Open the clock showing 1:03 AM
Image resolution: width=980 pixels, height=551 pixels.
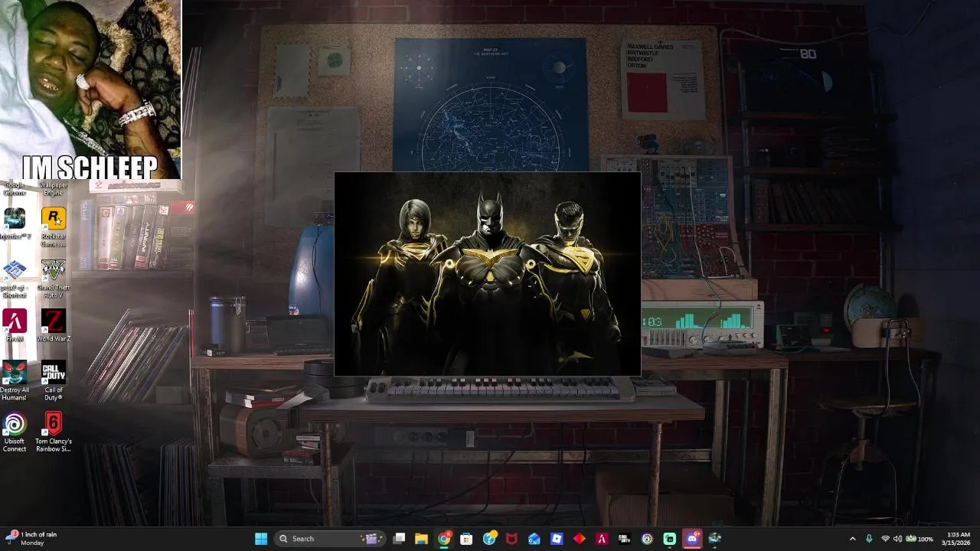pos(956,539)
